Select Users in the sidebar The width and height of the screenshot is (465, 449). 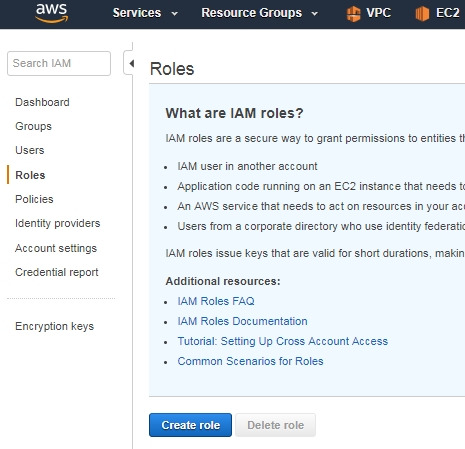point(30,150)
